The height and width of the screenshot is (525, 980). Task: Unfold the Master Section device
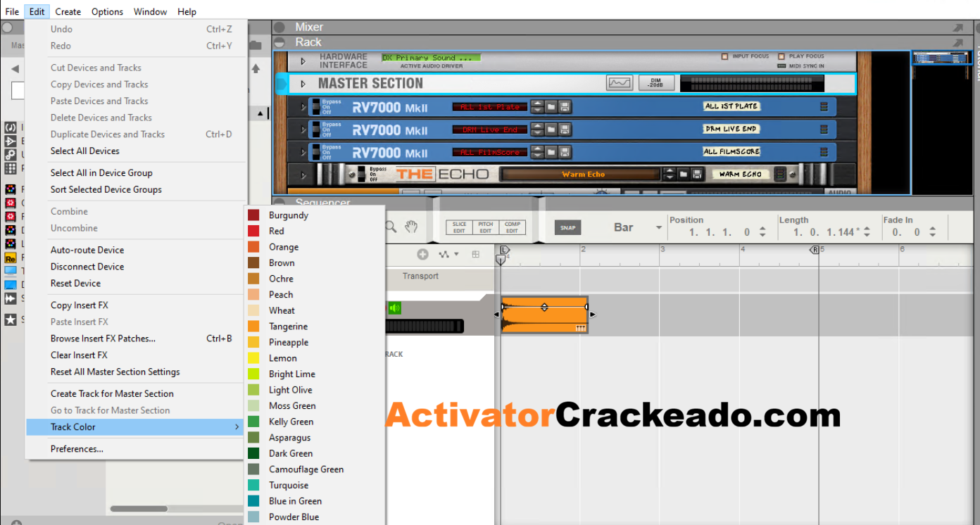303,84
